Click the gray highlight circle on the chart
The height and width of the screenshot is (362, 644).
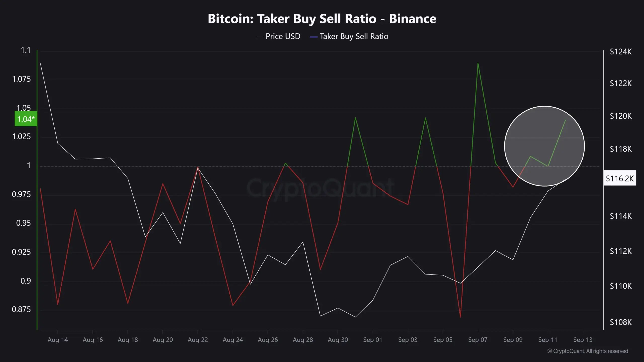[544, 146]
